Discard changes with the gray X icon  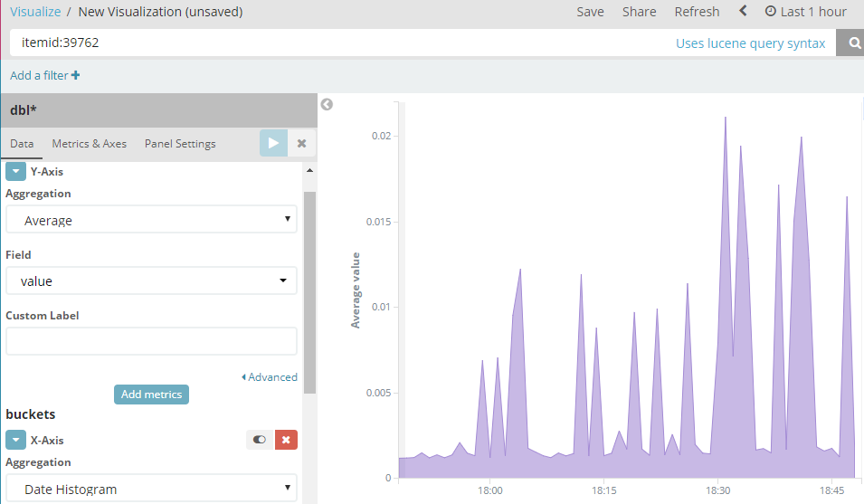tap(301, 143)
